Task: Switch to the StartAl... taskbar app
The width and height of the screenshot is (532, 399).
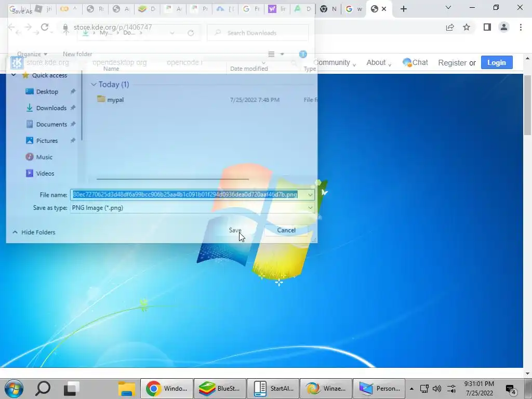Action: tap(273, 389)
